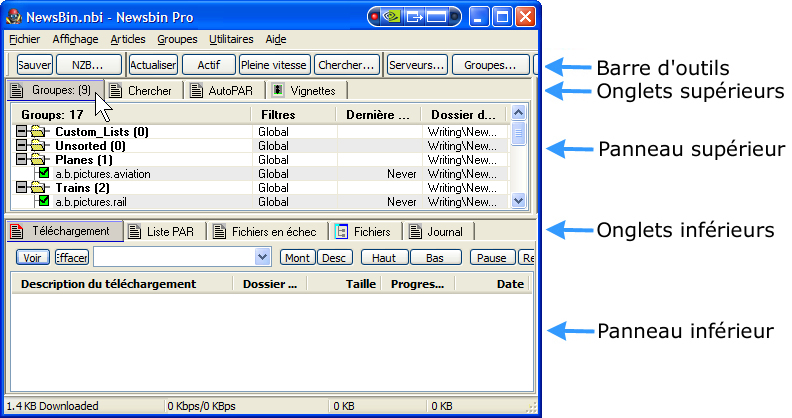The width and height of the screenshot is (792, 418).
Task: Click the Taille column header
Action: (344, 284)
